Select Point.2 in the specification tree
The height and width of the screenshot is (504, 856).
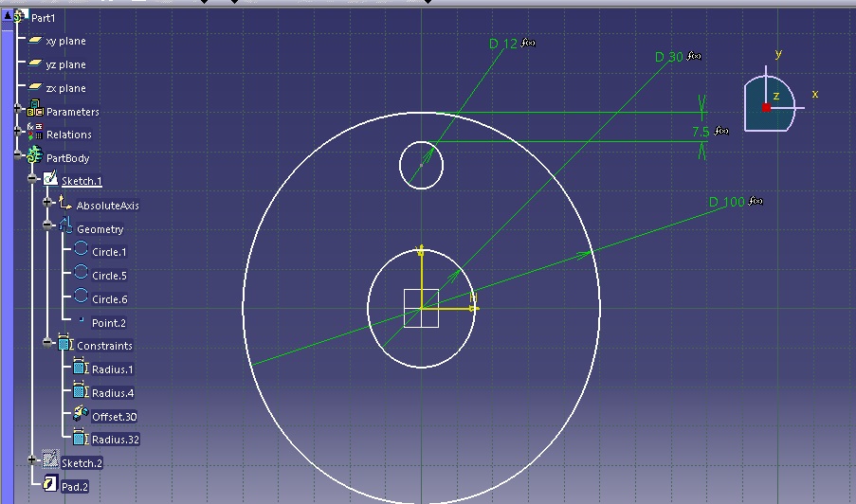coord(108,323)
